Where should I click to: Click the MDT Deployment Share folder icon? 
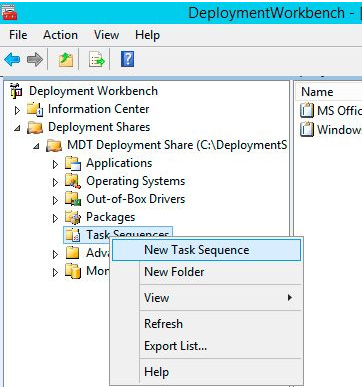pyautogui.click(x=54, y=145)
